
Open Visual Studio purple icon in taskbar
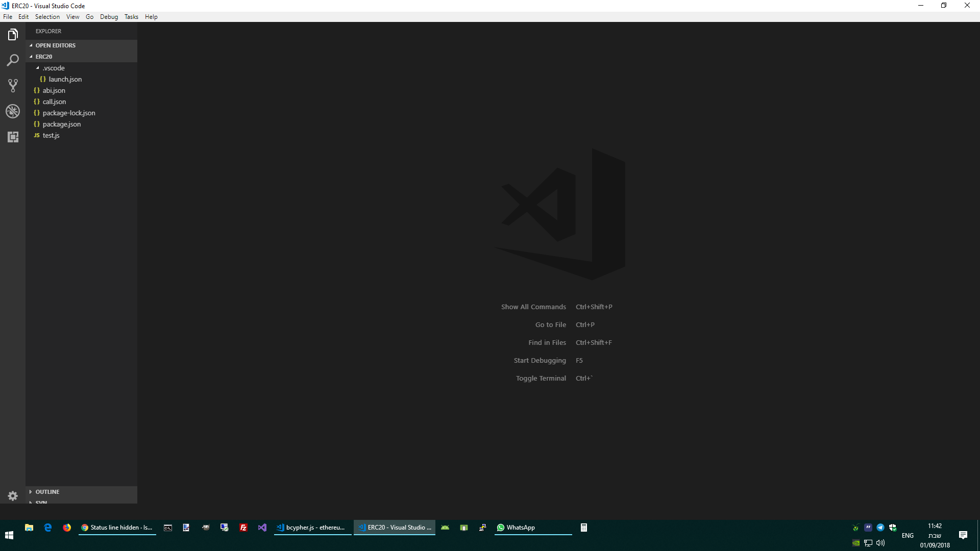(x=262, y=528)
